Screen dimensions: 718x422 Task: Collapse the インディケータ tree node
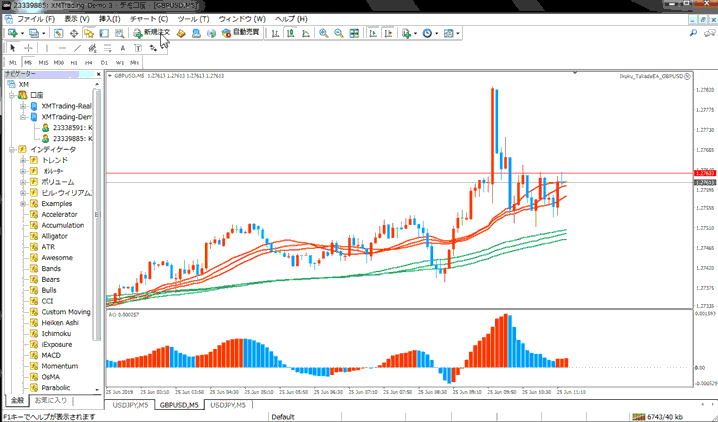click(x=10, y=149)
